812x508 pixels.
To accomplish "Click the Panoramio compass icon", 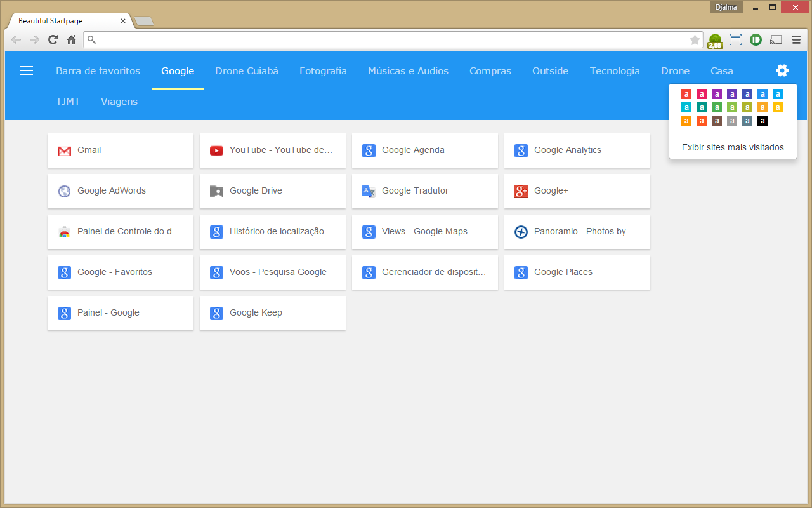I will coord(521,232).
